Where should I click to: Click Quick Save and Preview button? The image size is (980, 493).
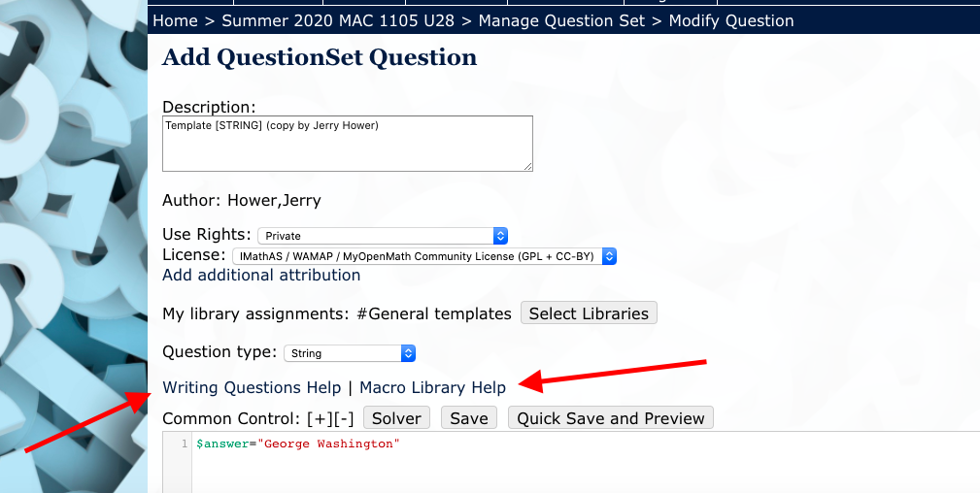coord(610,418)
